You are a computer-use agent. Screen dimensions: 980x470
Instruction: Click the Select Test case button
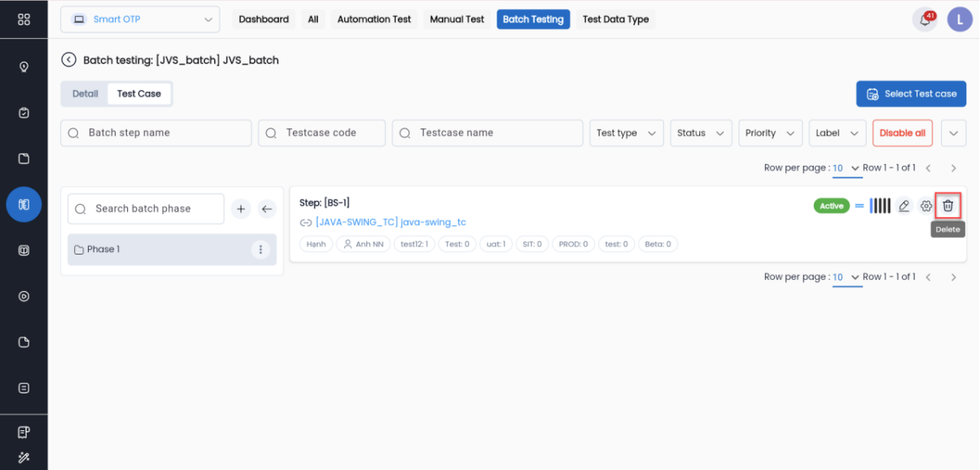pos(911,94)
